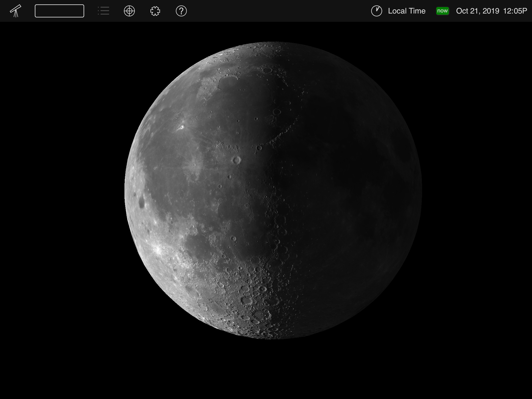Switch the Local Time setting
This screenshot has width=532, height=399.
pos(407,11)
